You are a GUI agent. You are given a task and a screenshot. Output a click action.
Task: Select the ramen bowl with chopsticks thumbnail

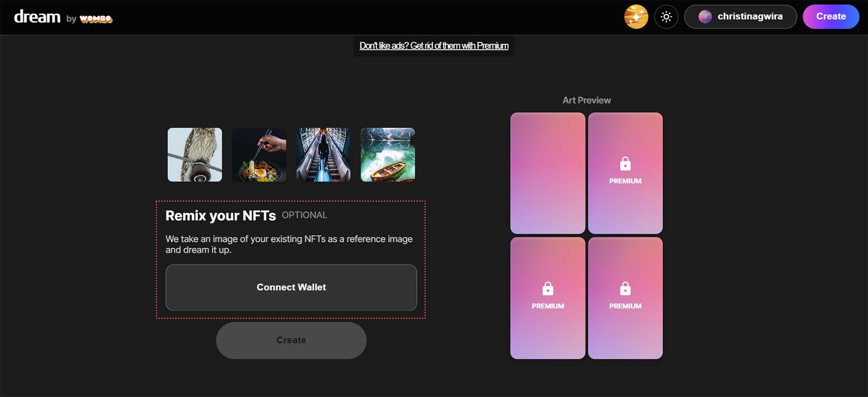coord(259,155)
